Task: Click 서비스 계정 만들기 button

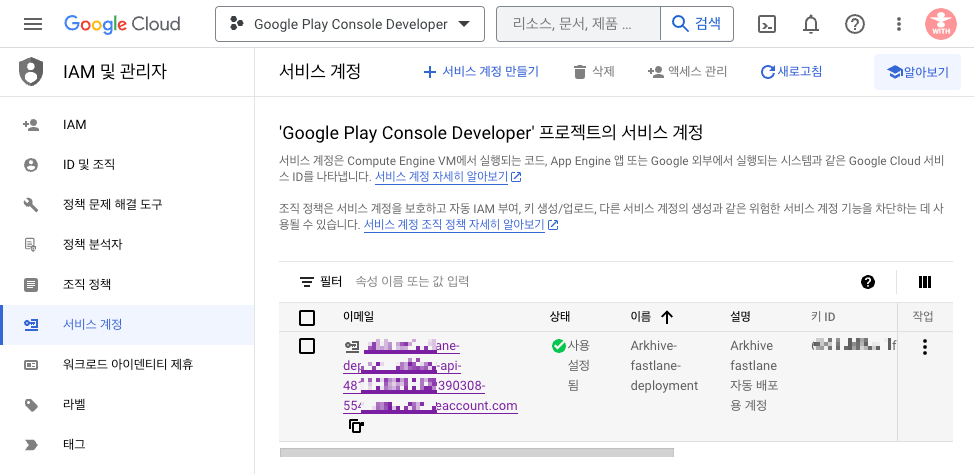Action: [x=481, y=71]
